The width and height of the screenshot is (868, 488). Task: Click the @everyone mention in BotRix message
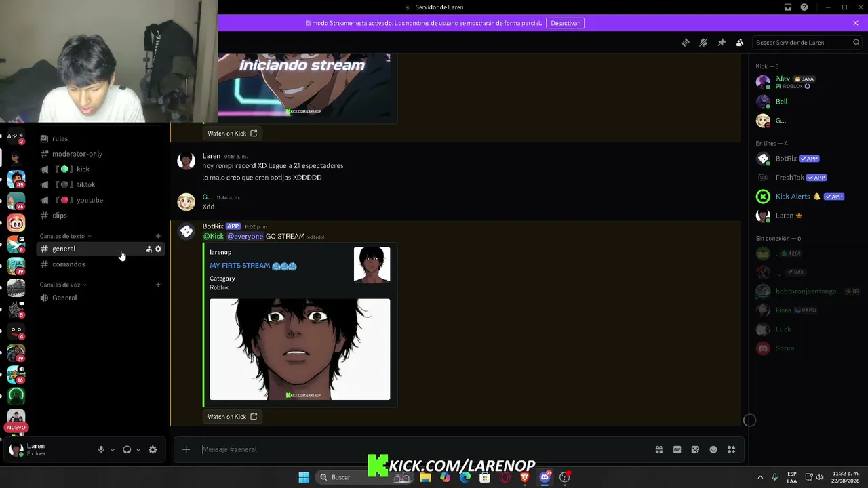pos(245,236)
